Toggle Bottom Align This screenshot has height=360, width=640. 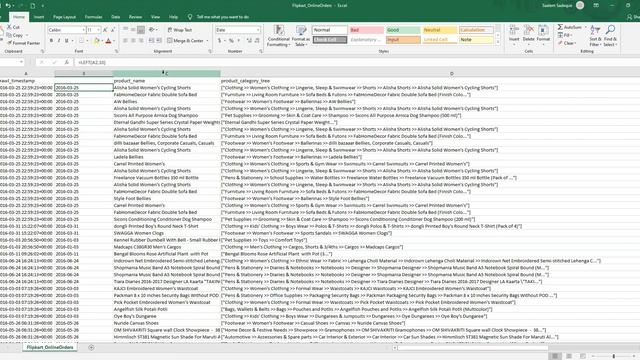141,30
